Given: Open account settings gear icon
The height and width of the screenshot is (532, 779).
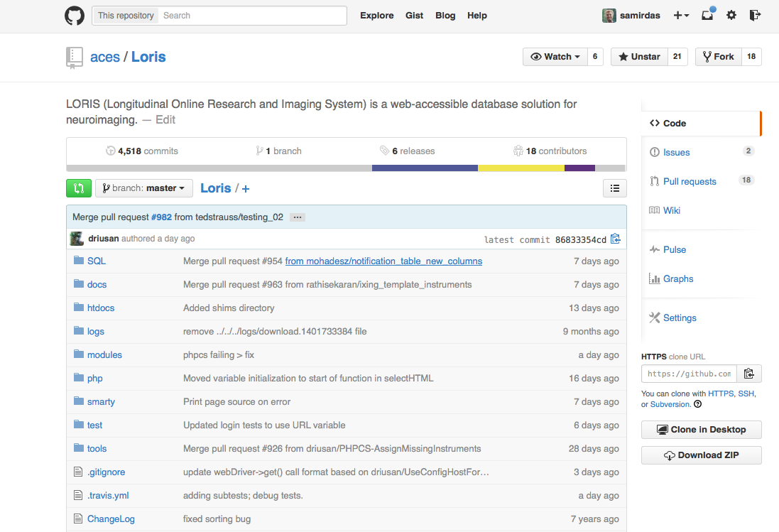Looking at the screenshot, I should [731, 16].
